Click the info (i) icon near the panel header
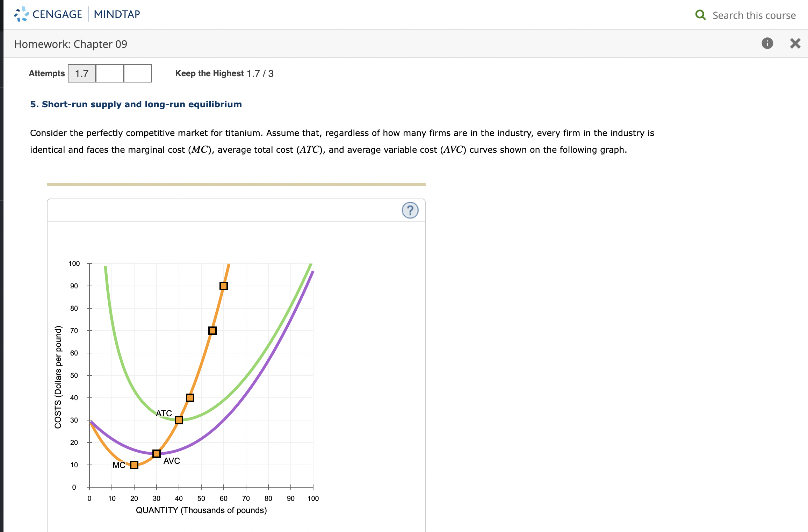This screenshot has width=808, height=532. click(x=767, y=43)
